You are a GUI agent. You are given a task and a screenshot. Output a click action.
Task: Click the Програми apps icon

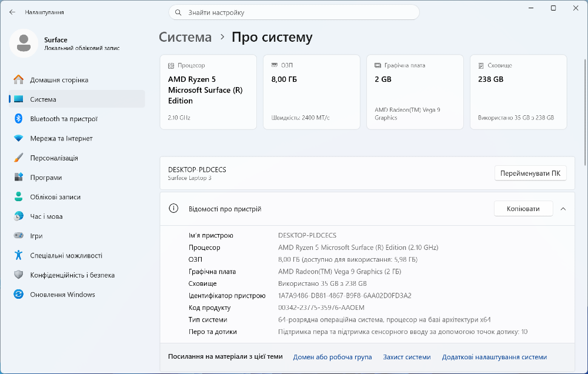pyautogui.click(x=18, y=177)
